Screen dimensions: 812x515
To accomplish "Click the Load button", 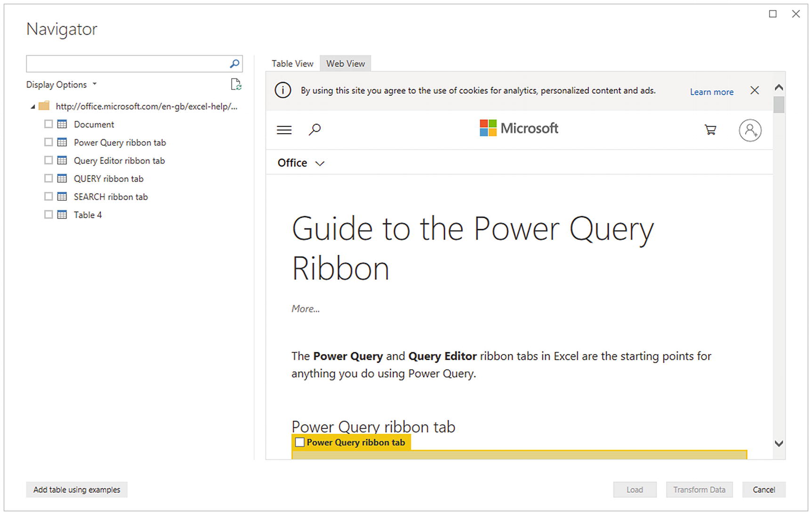I will pyautogui.click(x=635, y=490).
